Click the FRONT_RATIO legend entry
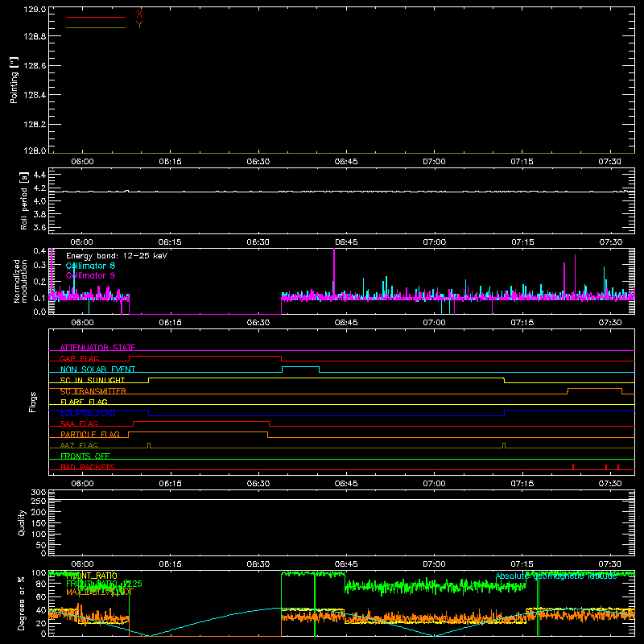Viewport: 644px width, 644px height. pos(92,576)
